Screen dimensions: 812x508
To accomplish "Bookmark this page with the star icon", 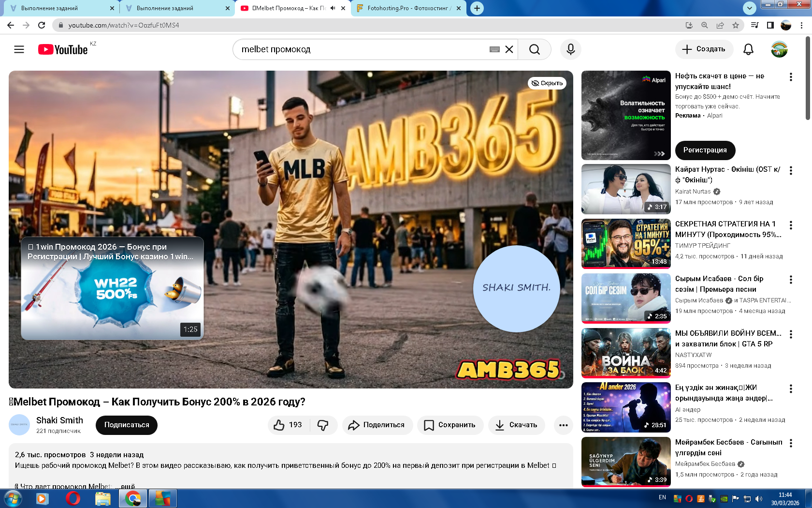I will click(x=736, y=25).
